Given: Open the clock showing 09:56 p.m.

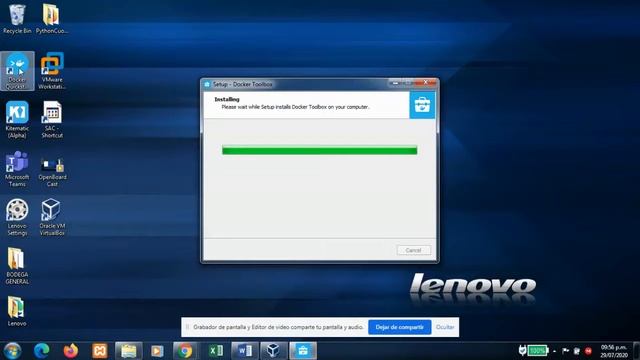Looking at the screenshot, I should click(613, 351).
